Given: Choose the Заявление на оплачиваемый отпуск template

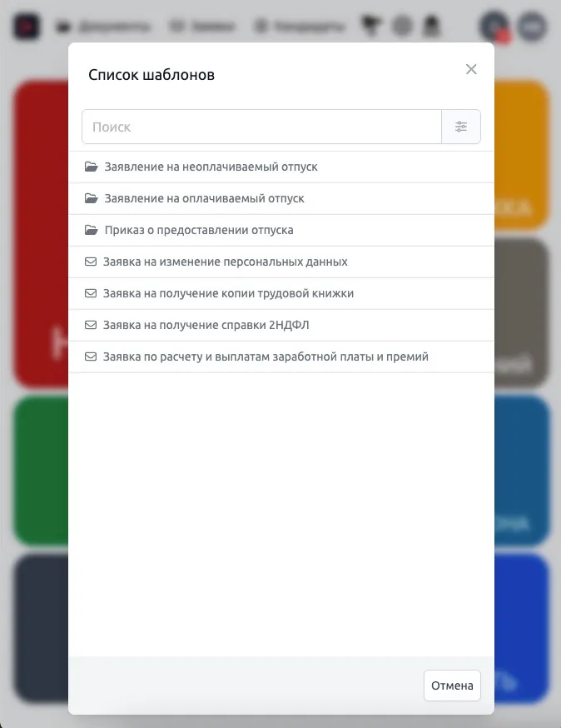Looking at the screenshot, I should pyautogui.click(x=204, y=198).
